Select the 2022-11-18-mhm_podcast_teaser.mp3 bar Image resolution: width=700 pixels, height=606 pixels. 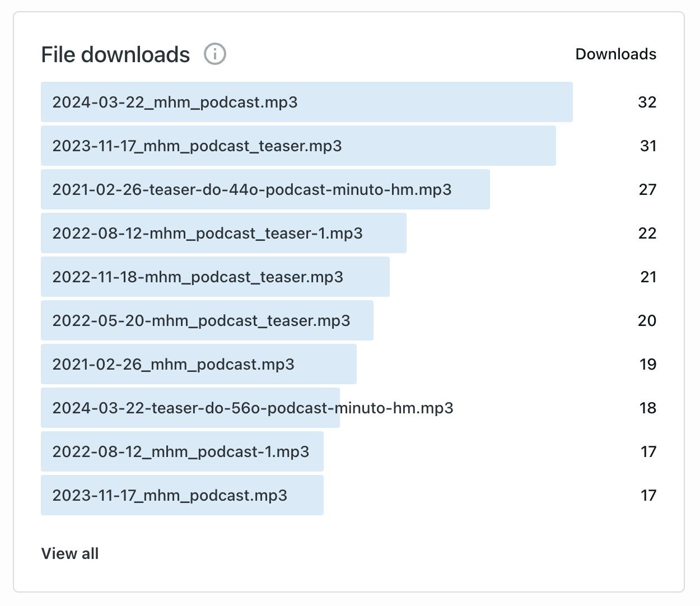198,277
